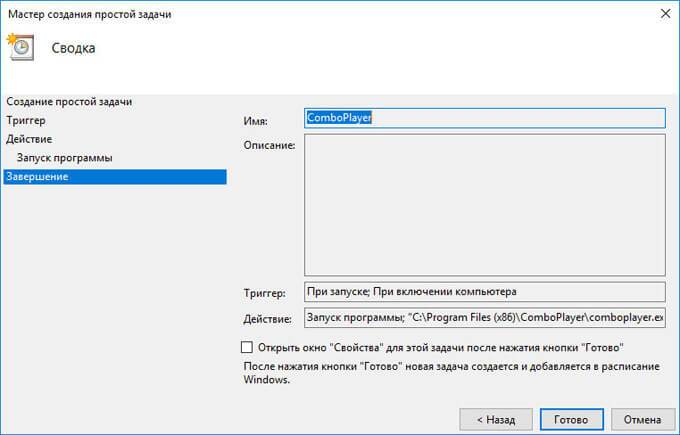
Task: Go to the 'Триггер' step in sidebar
Action: click(x=26, y=120)
